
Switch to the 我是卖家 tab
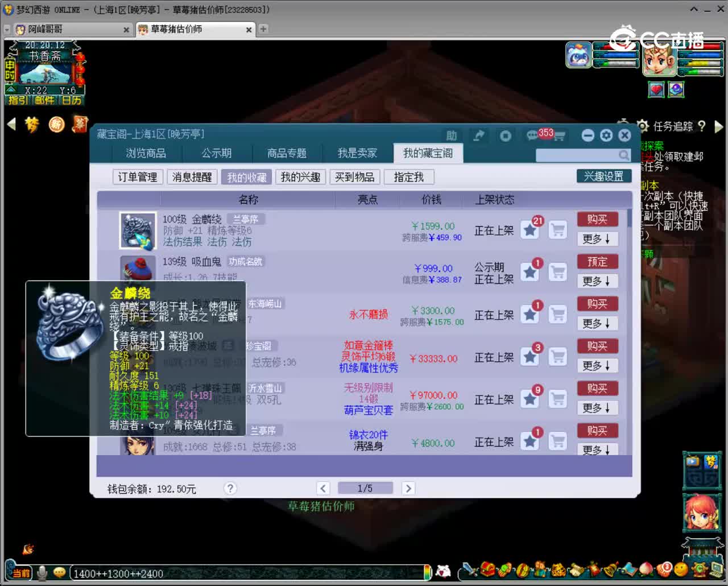[357, 152]
